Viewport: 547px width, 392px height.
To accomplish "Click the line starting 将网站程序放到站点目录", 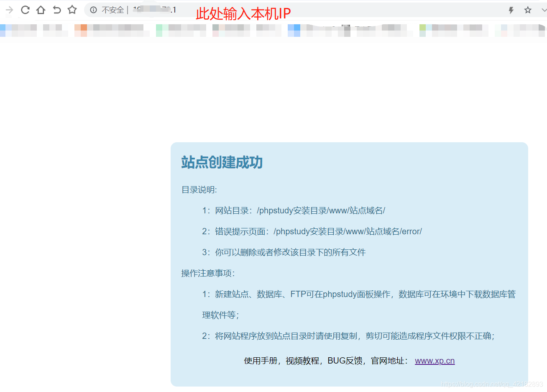I will coord(348,336).
